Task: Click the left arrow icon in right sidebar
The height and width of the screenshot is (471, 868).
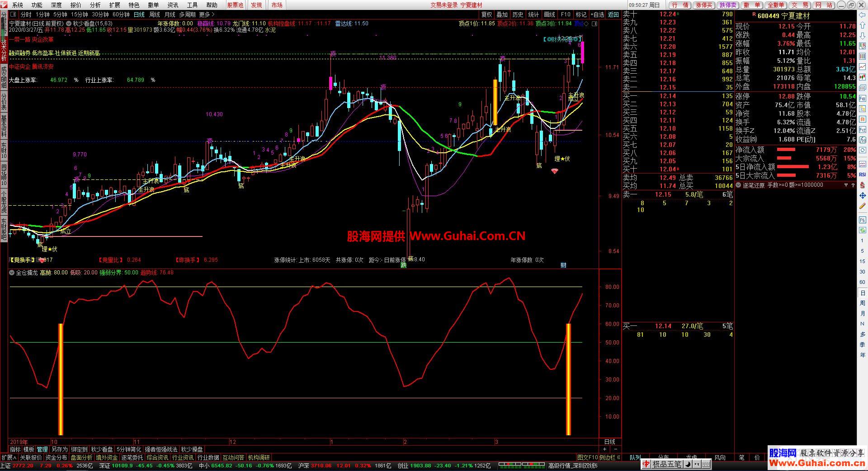Action: (863, 15)
